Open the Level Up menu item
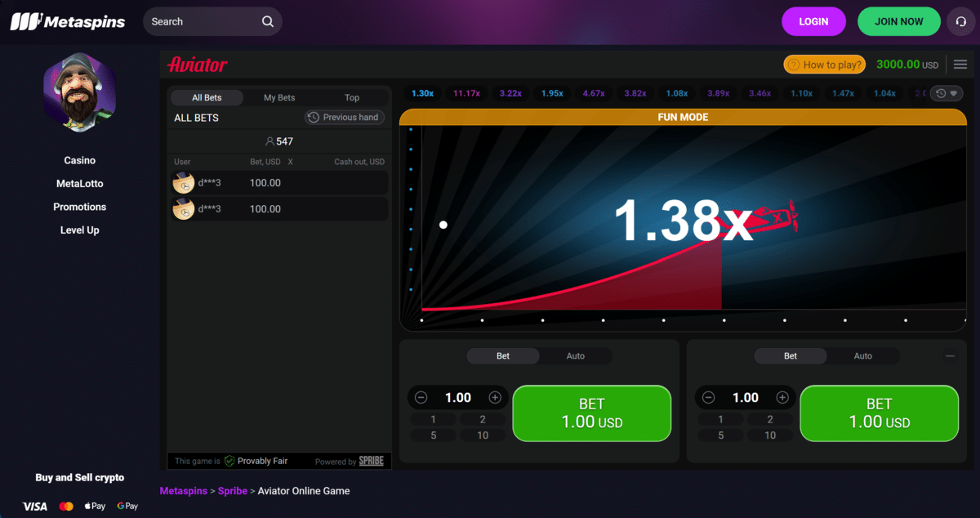Image resolution: width=980 pixels, height=518 pixels. click(x=80, y=230)
